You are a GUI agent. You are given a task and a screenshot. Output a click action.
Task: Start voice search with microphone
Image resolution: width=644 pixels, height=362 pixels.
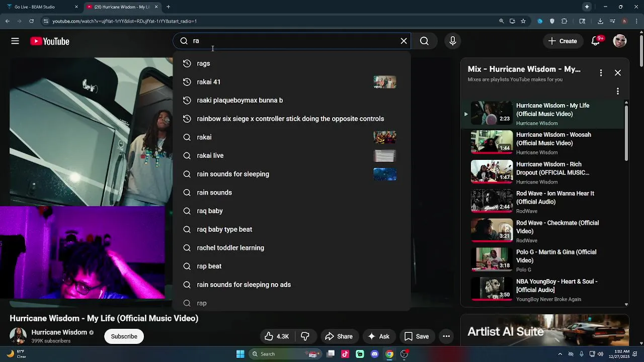[453, 41]
